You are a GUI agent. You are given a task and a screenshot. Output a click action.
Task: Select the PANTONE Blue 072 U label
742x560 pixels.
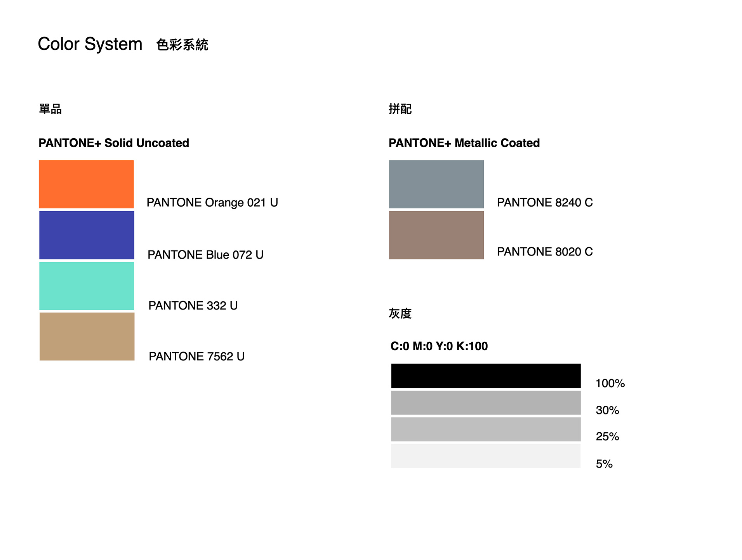[x=205, y=255]
